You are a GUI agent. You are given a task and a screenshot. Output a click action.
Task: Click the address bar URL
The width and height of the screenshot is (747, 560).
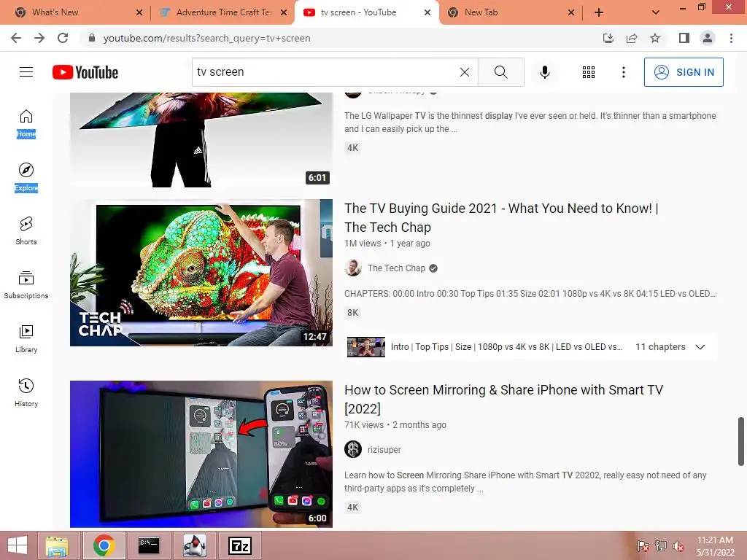pos(206,38)
